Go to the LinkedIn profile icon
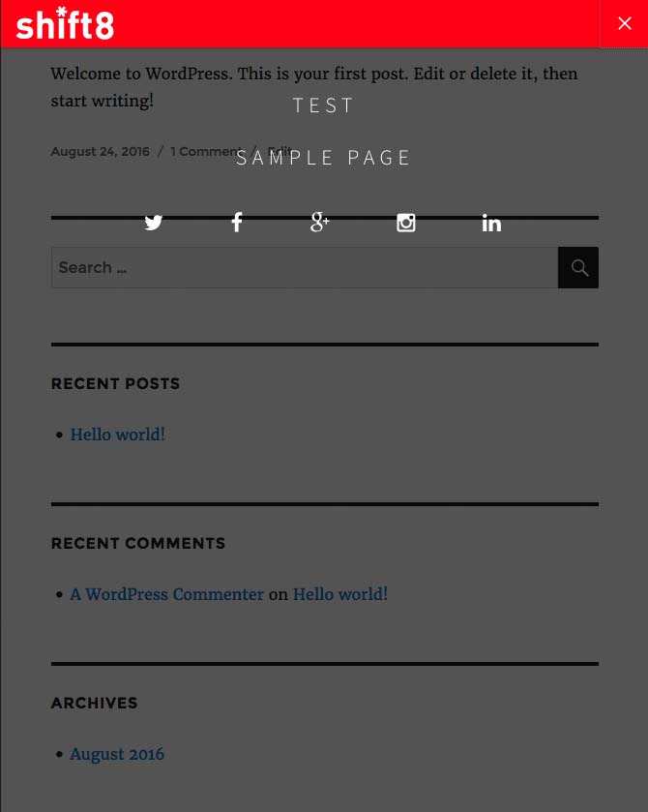This screenshot has height=812, width=648. [491, 223]
